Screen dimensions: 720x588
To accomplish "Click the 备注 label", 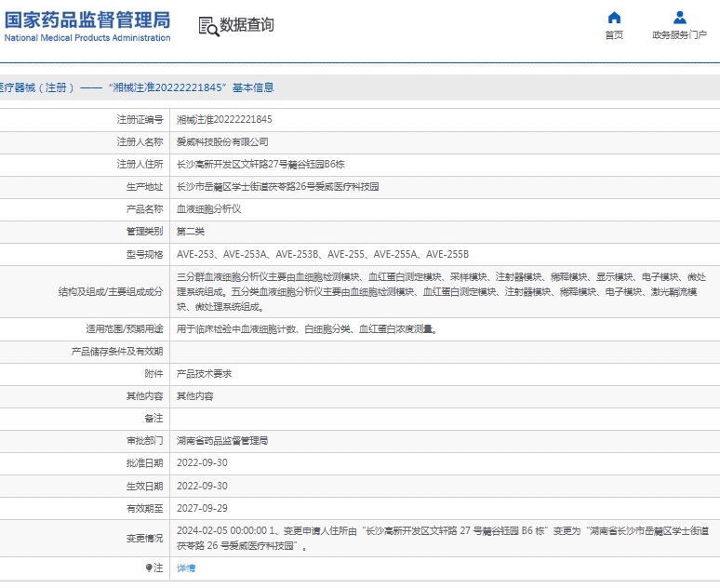I will [x=153, y=419].
